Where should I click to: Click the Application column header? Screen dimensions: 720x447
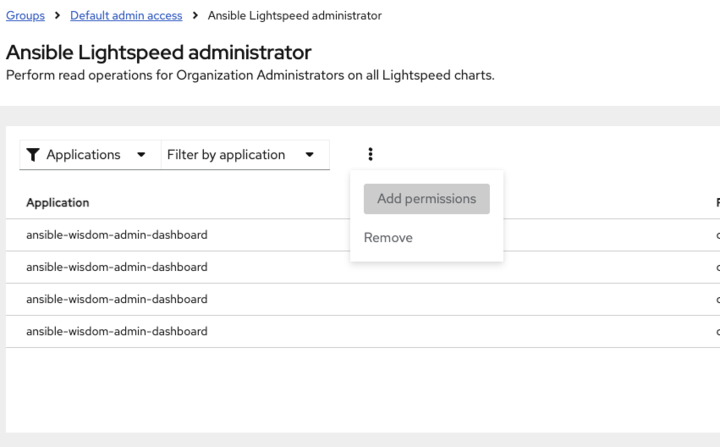(x=58, y=203)
